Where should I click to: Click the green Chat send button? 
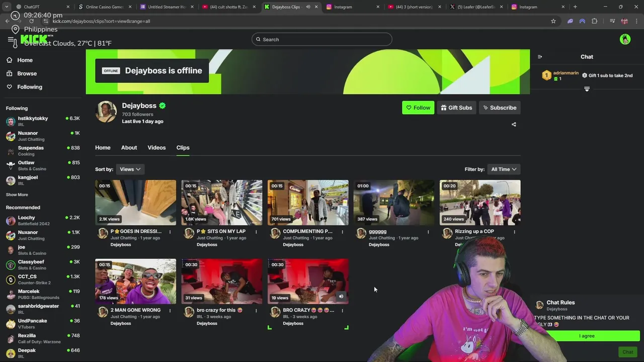(627, 352)
